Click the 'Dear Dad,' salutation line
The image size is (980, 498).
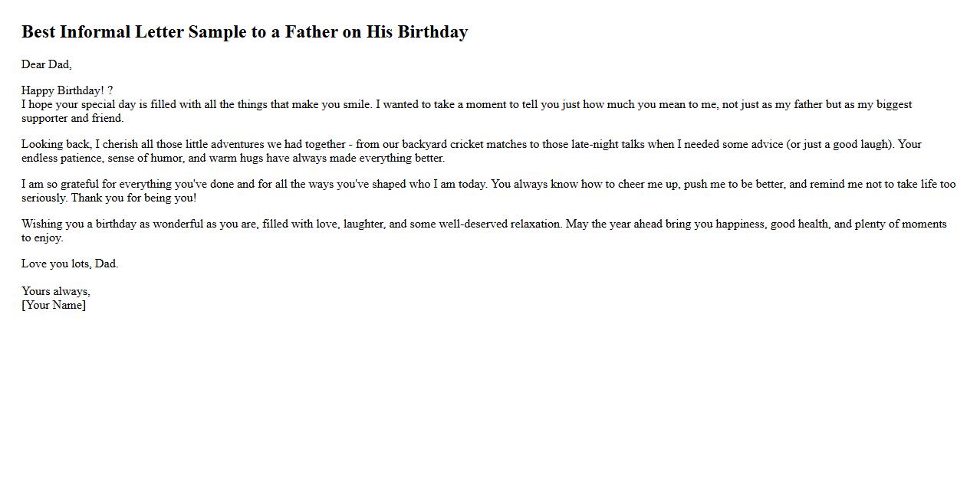[46, 64]
